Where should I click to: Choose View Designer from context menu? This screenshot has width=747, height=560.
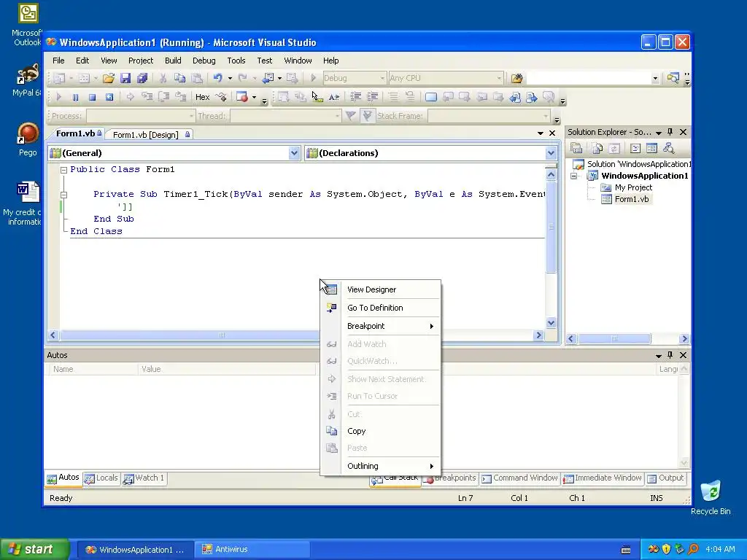point(381,289)
